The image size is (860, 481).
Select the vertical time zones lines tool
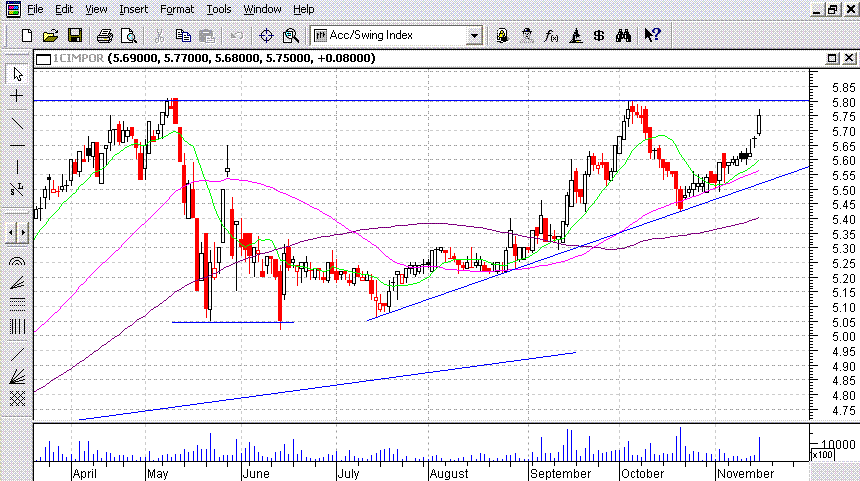tap(18, 327)
